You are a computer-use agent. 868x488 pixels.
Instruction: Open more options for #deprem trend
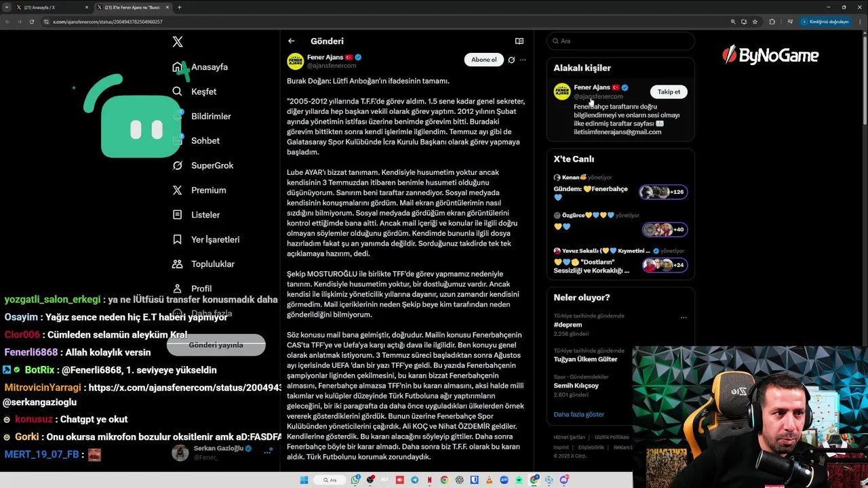pos(684,317)
